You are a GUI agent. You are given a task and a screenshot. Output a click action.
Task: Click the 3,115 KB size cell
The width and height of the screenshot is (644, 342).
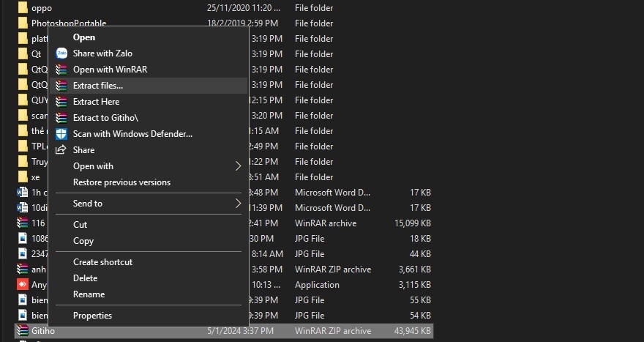pos(415,284)
